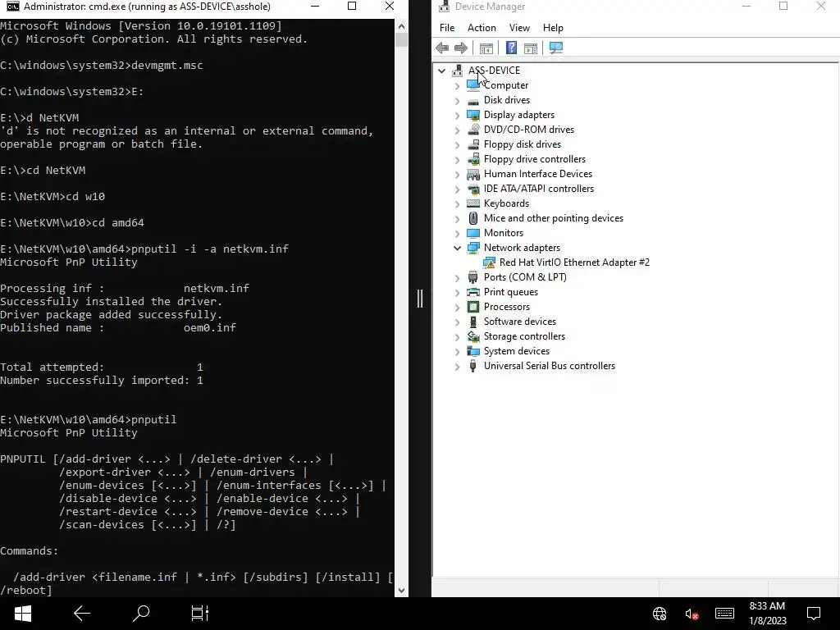Image resolution: width=840 pixels, height=630 pixels.
Task: Open the Help question-mark toolbar icon
Action: [512, 48]
